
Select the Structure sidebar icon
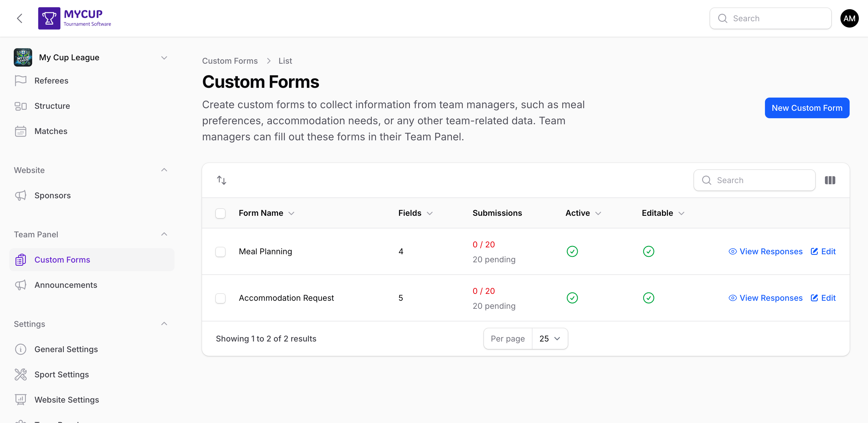[21, 106]
